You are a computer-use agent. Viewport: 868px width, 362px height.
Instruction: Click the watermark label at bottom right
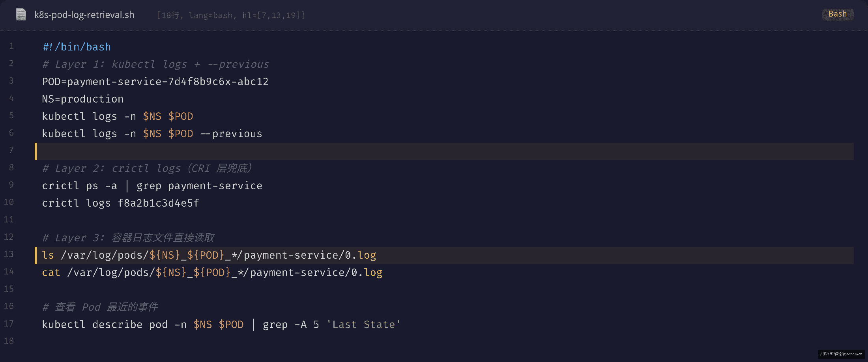coord(841,354)
